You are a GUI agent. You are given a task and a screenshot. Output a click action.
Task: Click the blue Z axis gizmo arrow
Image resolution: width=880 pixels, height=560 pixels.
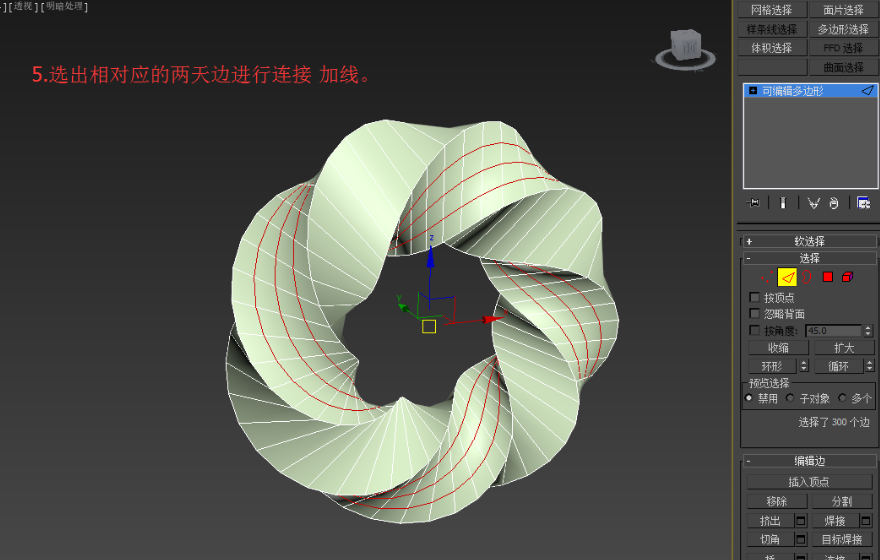coord(430,256)
